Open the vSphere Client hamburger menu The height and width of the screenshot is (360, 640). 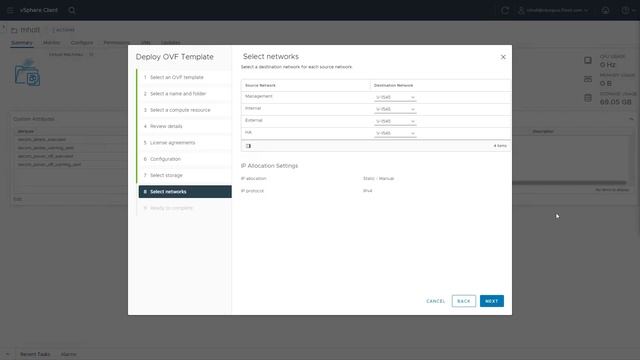[x=10, y=10]
